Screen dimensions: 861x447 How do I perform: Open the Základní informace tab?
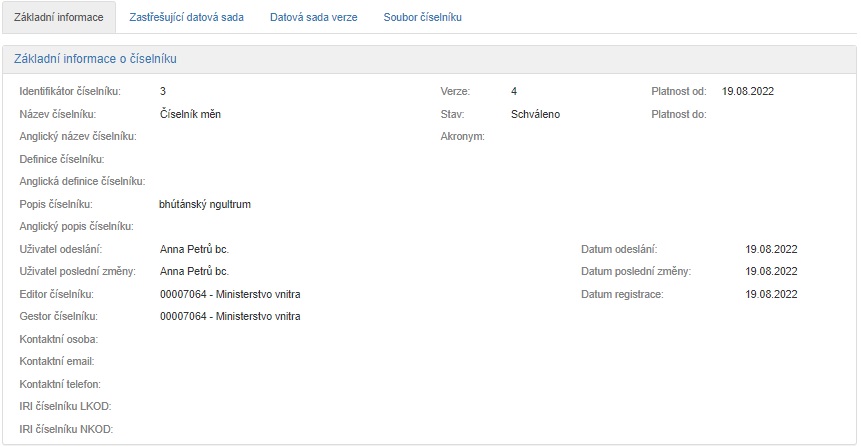click(x=59, y=17)
